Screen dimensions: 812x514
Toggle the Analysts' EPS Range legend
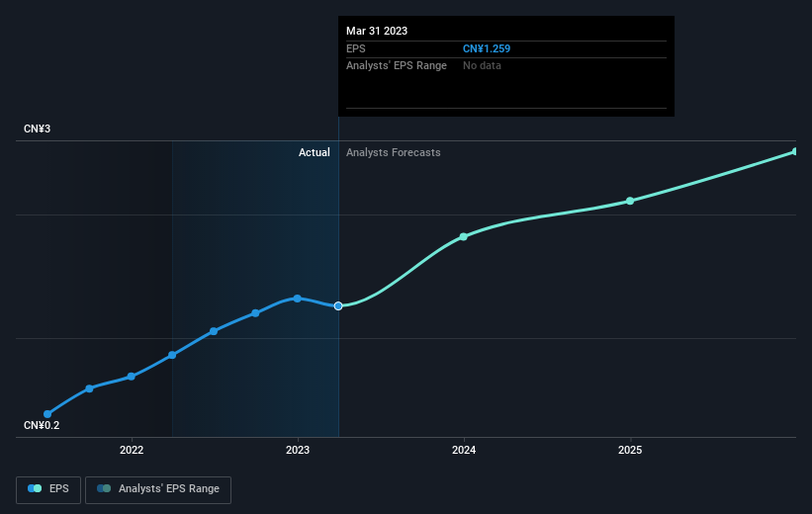[158, 489]
